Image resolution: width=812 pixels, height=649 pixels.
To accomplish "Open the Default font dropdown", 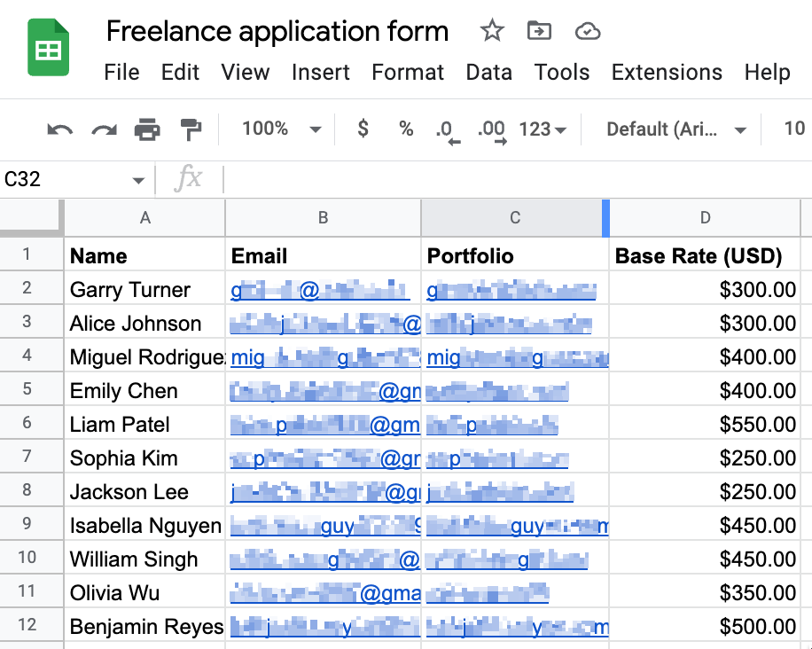I will 675,130.
